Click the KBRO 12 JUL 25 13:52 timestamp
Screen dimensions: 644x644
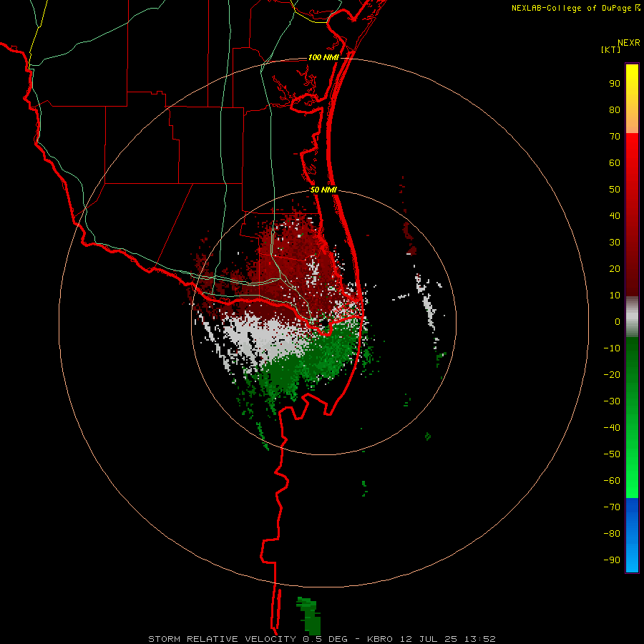coord(431,639)
